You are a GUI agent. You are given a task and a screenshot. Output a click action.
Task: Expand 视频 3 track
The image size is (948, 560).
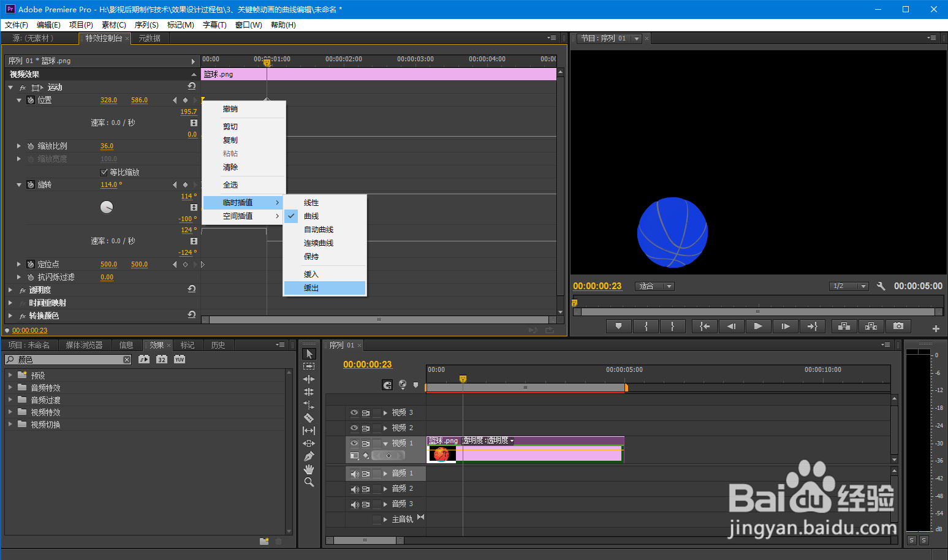(385, 413)
